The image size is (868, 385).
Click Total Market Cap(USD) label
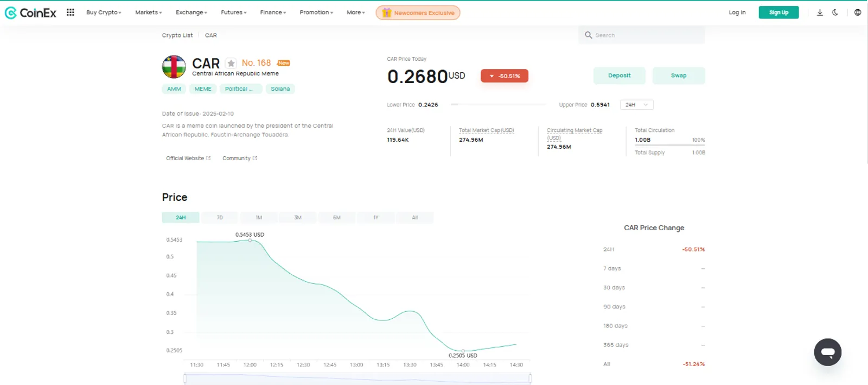pos(486,130)
